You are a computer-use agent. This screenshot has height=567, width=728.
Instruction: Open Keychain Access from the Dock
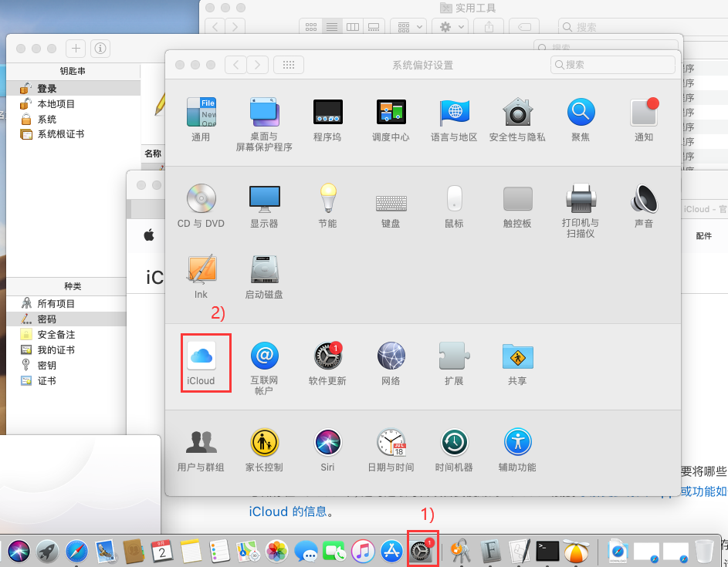coord(461,552)
